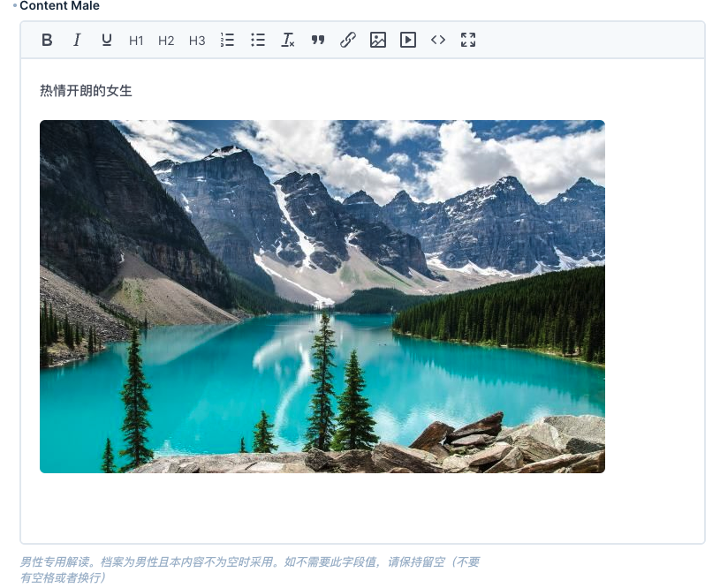Insert a blockquote

point(318,40)
